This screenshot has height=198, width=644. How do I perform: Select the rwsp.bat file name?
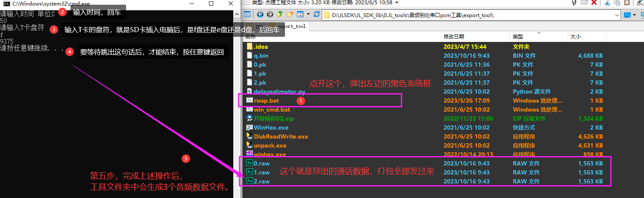[x=266, y=100]
